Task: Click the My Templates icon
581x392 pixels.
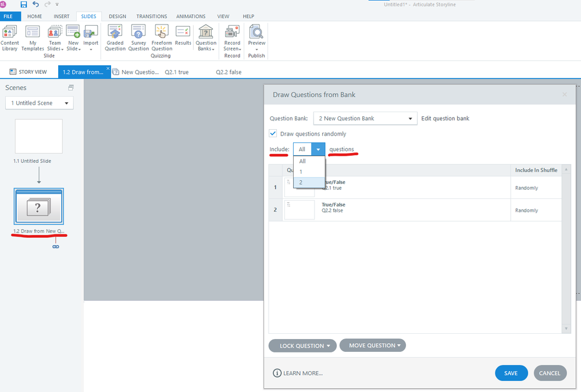Action: click(33, 38)
